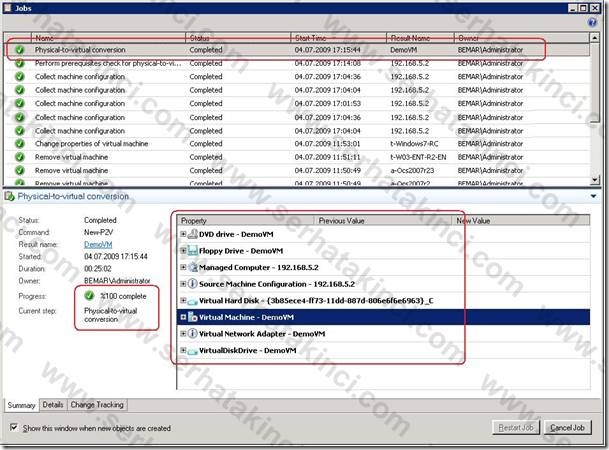
Task: Select Collect machine configuration job at 17:01:53
Action: click(297, 104)
